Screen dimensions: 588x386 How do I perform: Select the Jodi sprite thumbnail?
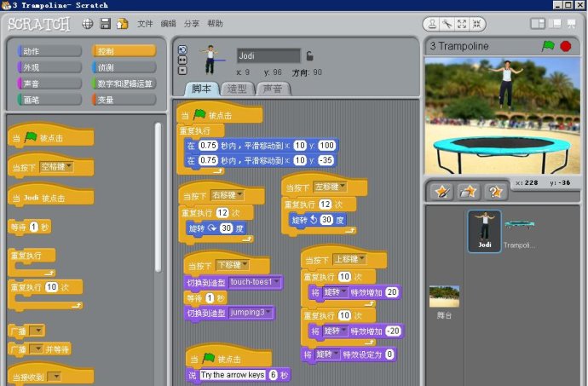[x=484, y=231]
